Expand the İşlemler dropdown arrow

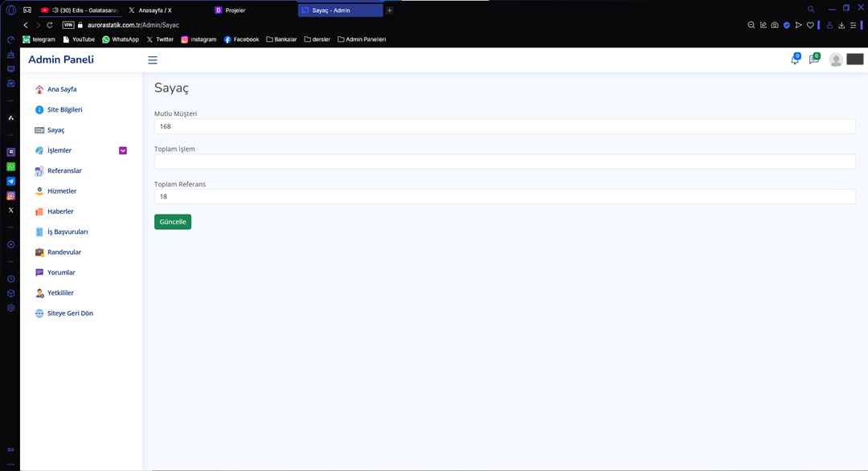(123, 150)
